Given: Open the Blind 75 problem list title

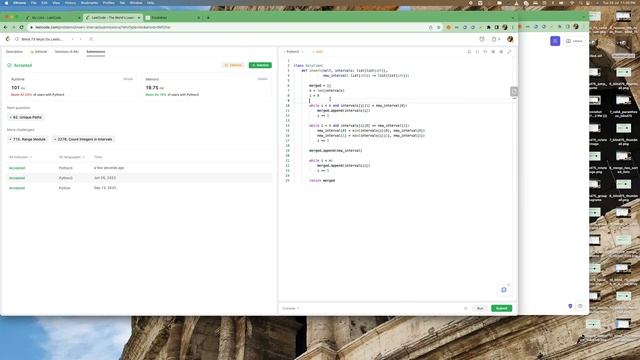Looking at the screenshot, I should 42,39.
